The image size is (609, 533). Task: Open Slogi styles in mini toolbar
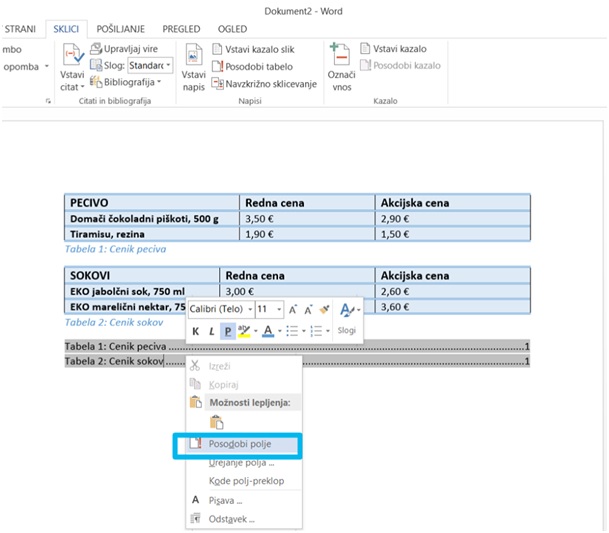[x=347, y=316]
